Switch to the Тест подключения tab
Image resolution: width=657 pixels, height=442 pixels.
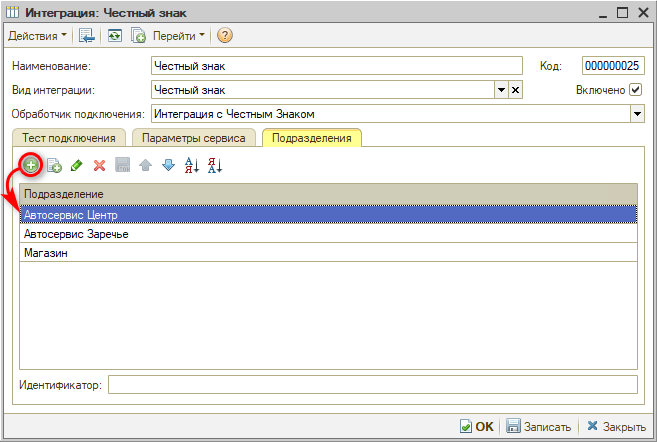click(70, 138)
